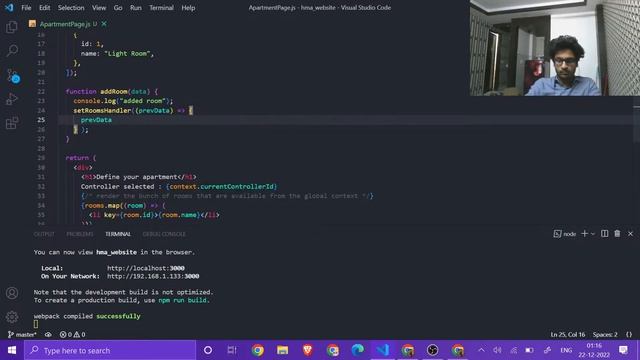Select the ApartmentPage.js editor tab
640x360 pixels.
pos(65,24)
